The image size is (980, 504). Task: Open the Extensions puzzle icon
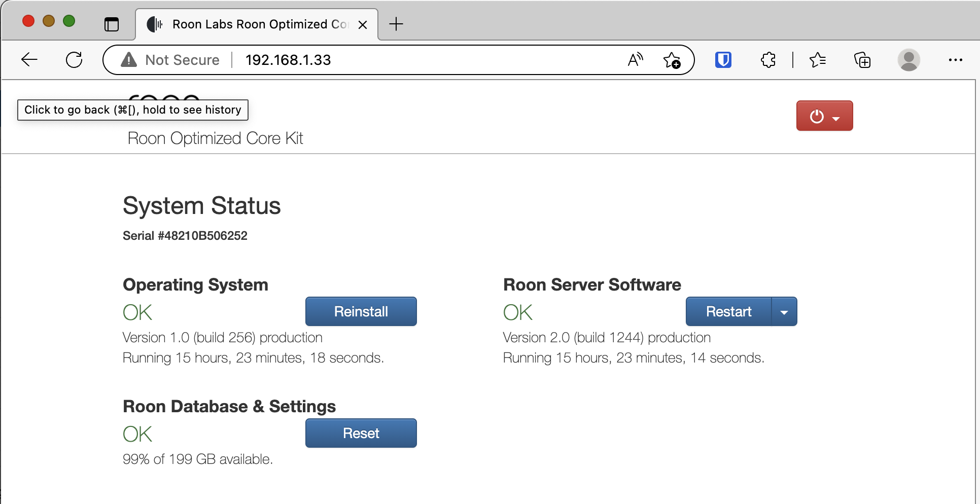pyautogui.click(x=768, y=60)
